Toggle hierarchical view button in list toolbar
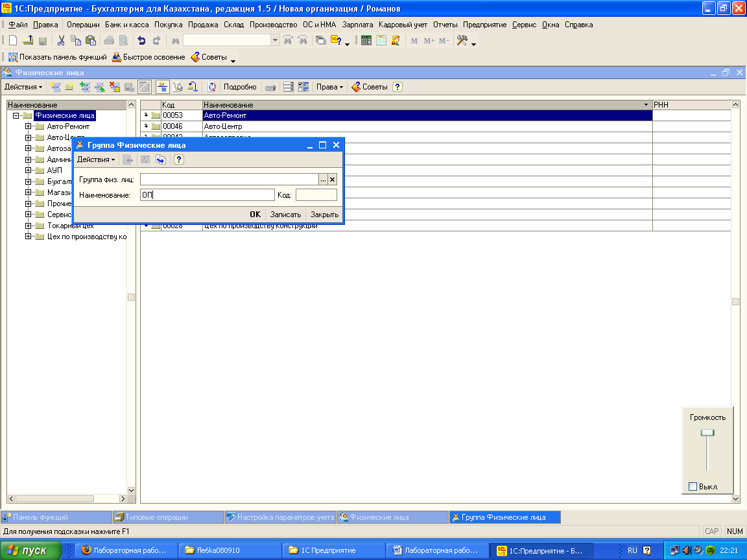This screenshot has height=560, width=747. click(x=163, y=87)
